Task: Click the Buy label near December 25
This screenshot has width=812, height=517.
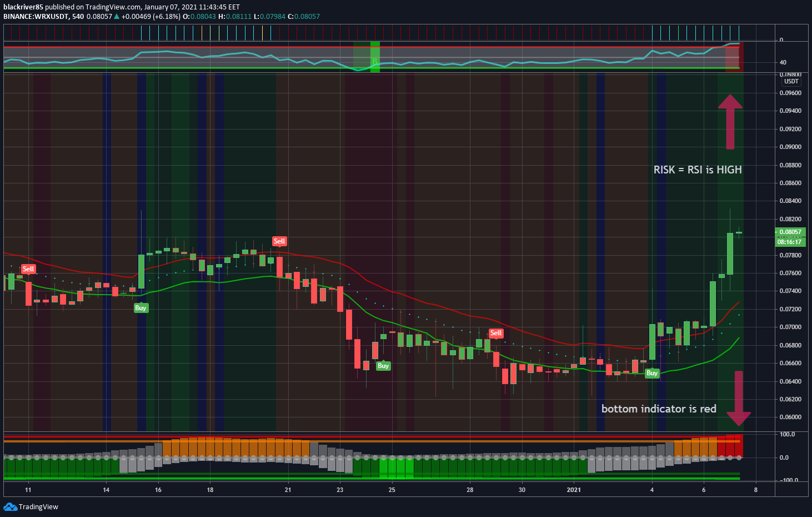Action: (383, 366)
